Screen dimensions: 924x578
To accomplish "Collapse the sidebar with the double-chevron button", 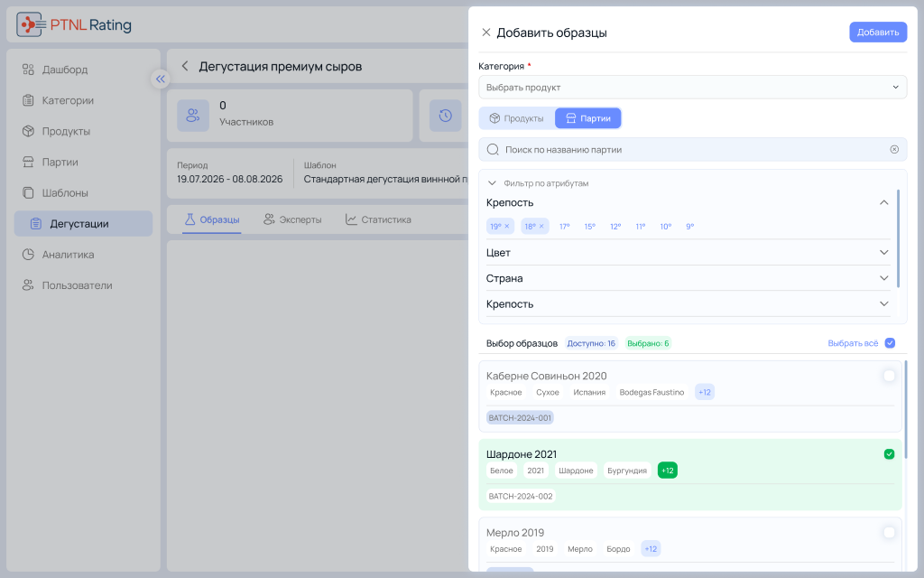I will click(x=161, y=79).
